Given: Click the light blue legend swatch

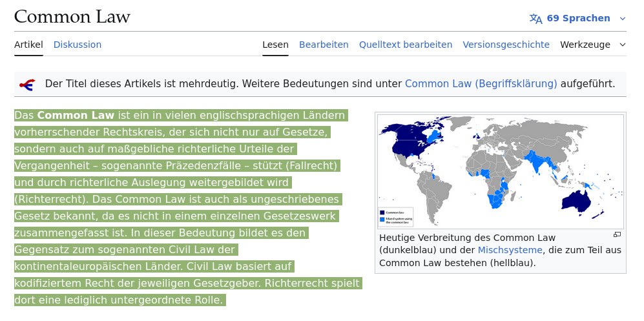Looking at the screenshot, I should click(x=382, y=219).
